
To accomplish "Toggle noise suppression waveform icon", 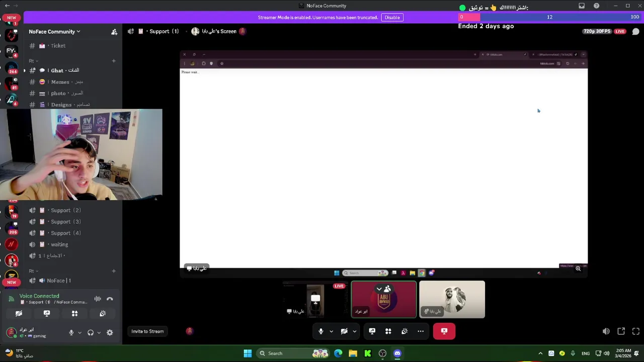I will 98,299.
